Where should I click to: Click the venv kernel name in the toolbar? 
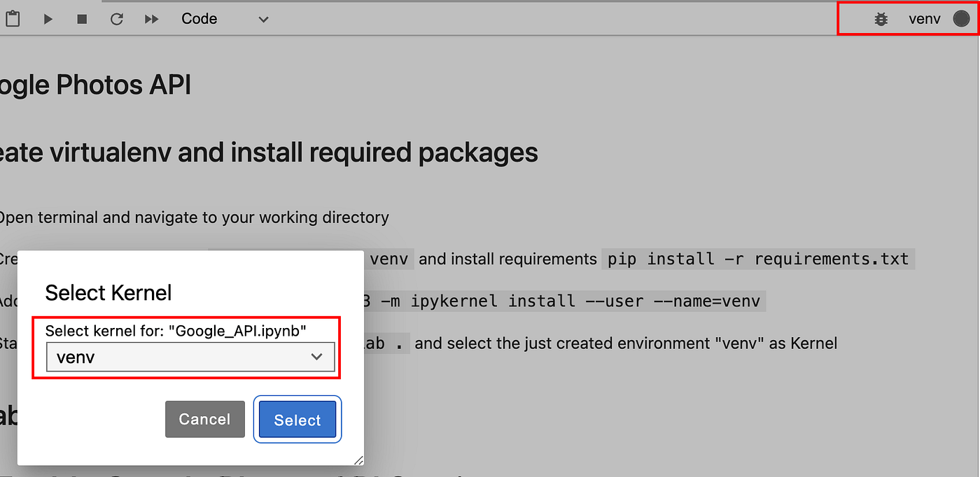point(924,19)
